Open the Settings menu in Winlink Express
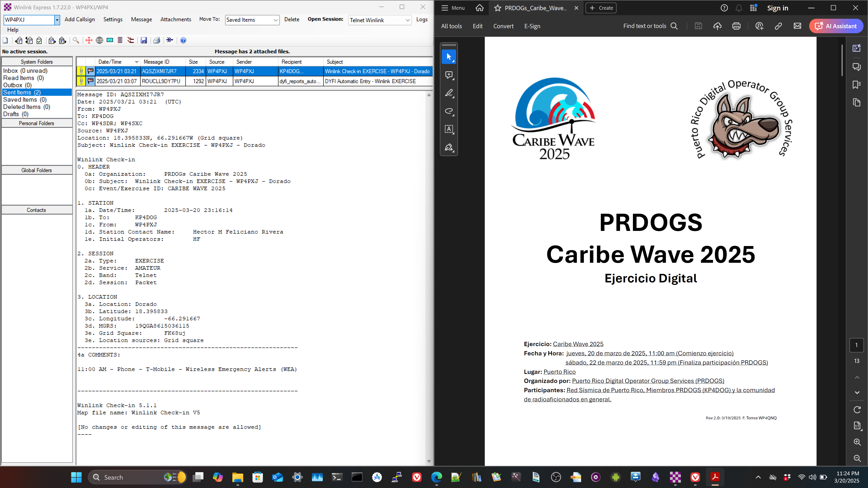868x488 pixels. tap(113, 19)
